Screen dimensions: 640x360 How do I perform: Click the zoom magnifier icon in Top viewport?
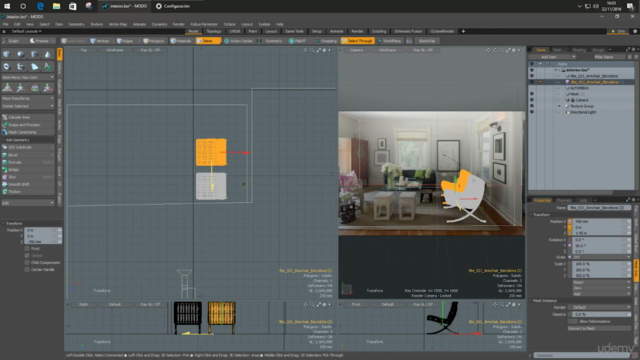click(312, 50)
